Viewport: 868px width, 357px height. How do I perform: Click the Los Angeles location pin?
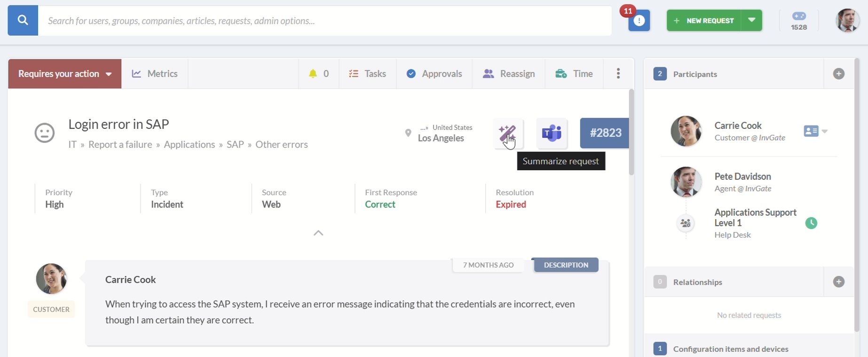[408, 133]
